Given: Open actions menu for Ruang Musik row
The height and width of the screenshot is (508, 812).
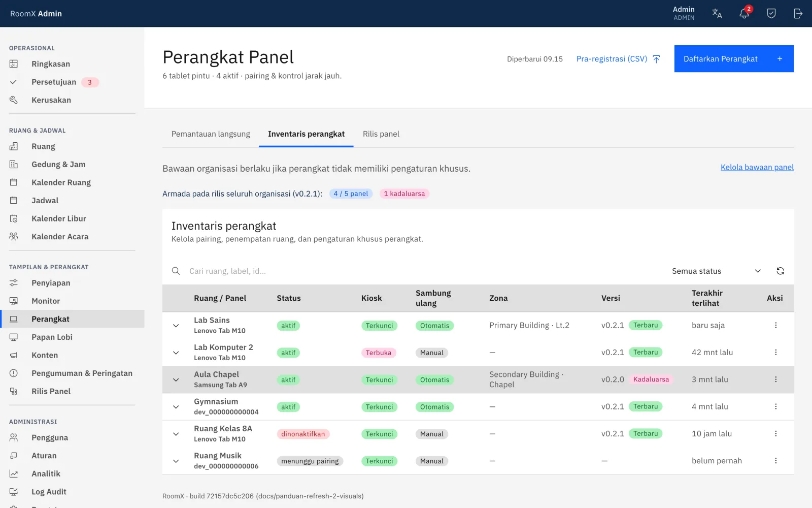Looking at the screenshot, I should point(776,461).
